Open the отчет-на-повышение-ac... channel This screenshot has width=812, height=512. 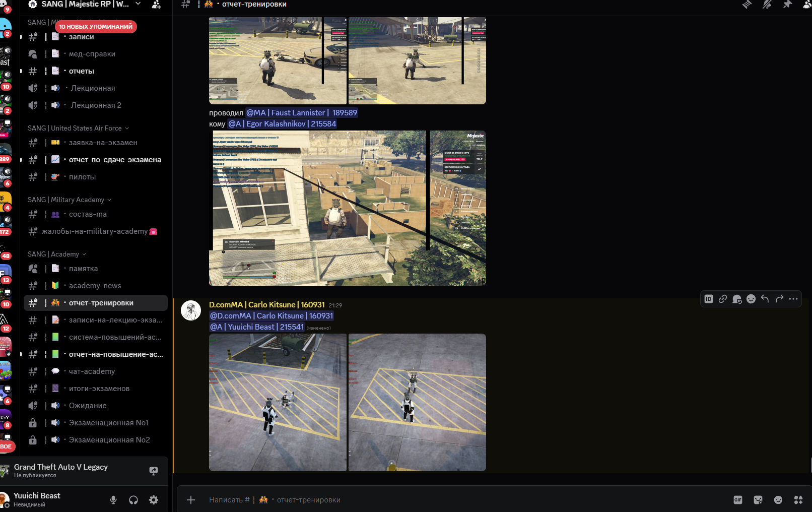(96, 354)
